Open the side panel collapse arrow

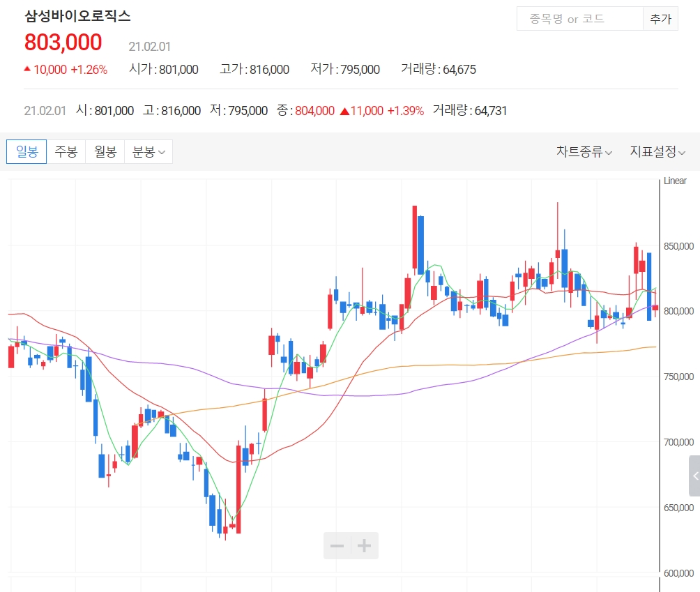[x=694, y=476]
